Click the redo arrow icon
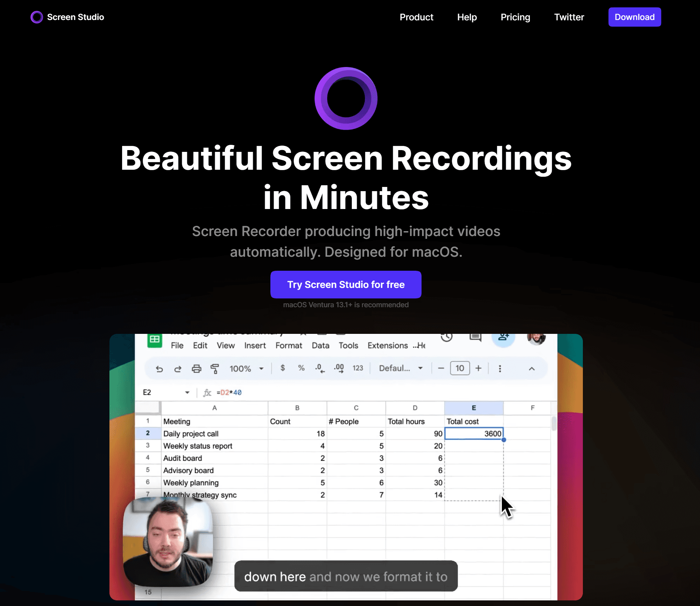700x606 pixels. (x=178, y=369)
